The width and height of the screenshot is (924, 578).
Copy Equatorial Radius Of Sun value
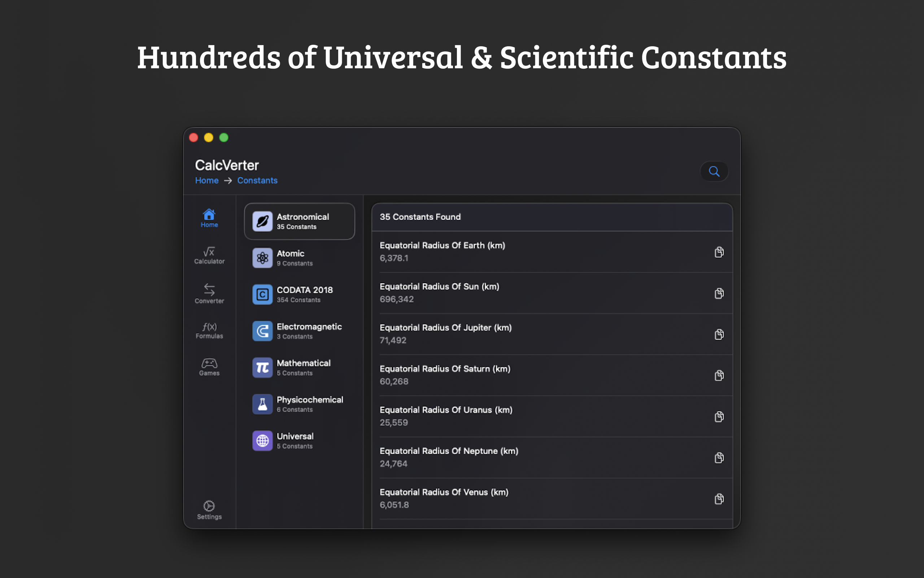pos(719,293)
